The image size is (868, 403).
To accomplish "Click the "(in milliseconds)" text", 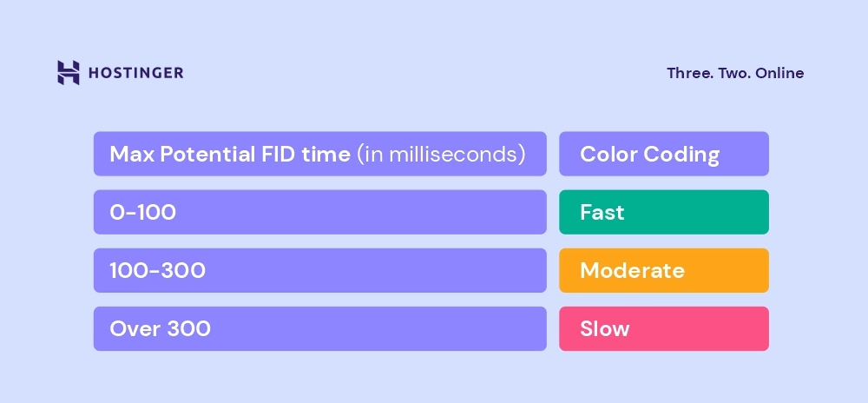I will pos(441,155).
